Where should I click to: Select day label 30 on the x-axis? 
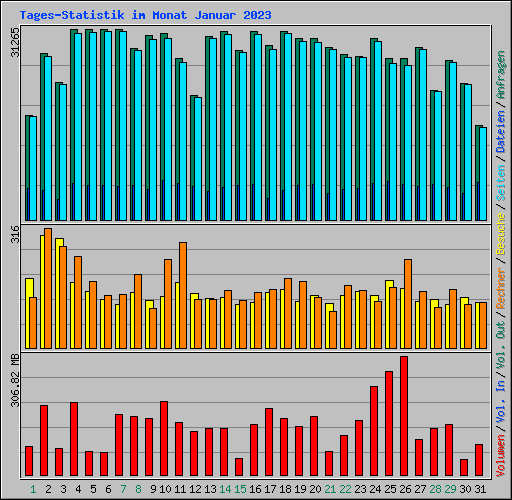pyautogui.click(x=465, y=489)
